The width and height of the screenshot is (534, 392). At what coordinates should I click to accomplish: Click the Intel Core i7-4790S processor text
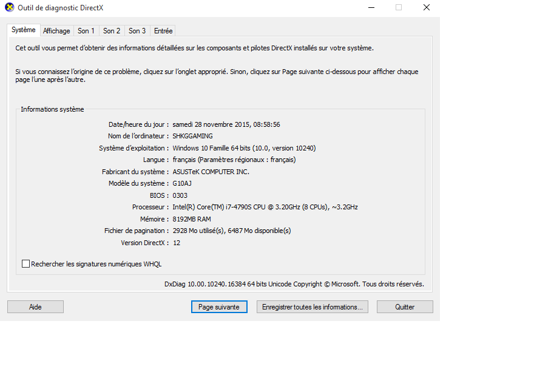[x=265, y=207]
